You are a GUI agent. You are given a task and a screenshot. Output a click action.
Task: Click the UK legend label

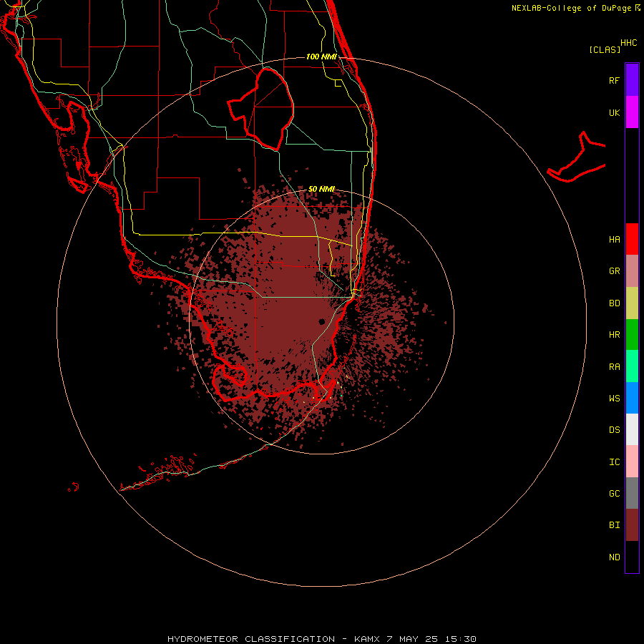coord(614,112)
